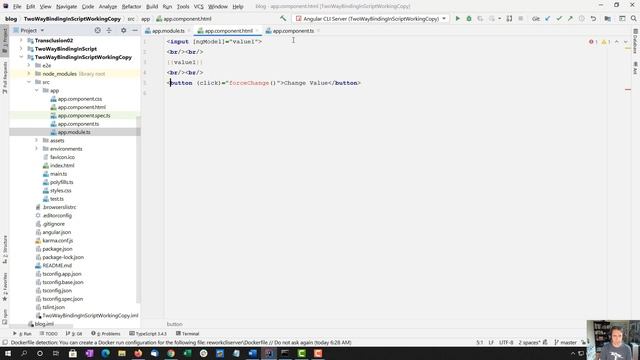Select package.json in the project tree
Screen dimensions: 640x360
(x=57, y=249)
